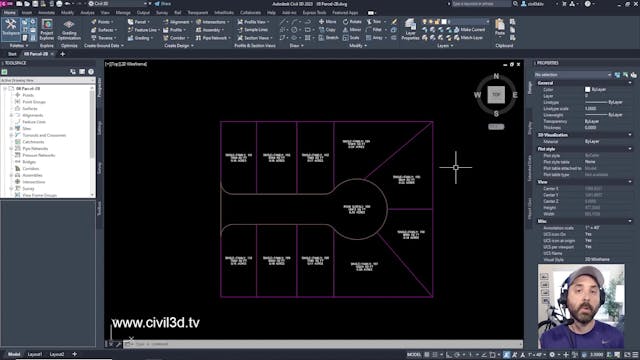Switch to the Start drawing tab
This screenshot has width=640, height=360.
pyautogui.click(x=12, y=54)
